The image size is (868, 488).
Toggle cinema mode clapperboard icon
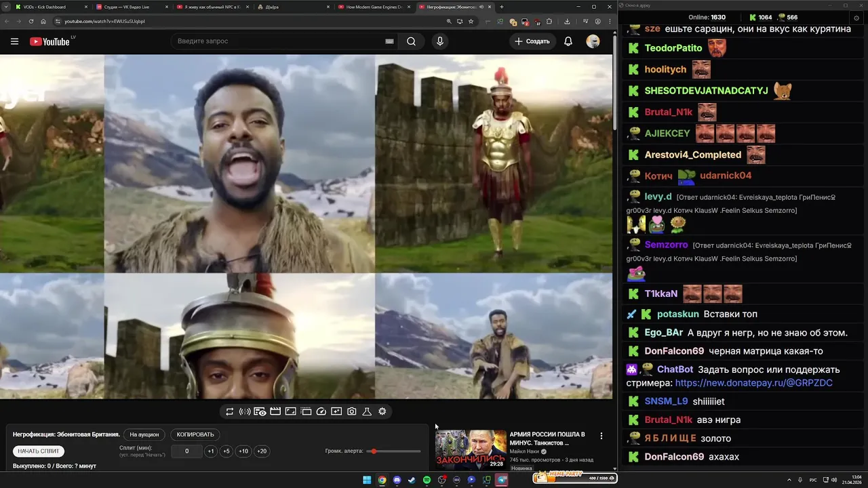click(x=275, y=411)
